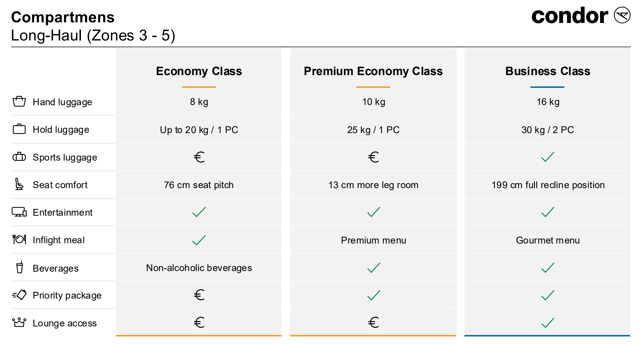This screenshot has height=345, width=644.
Task: Click Premium Economy priority package checkmark
Action: [374, 295]
